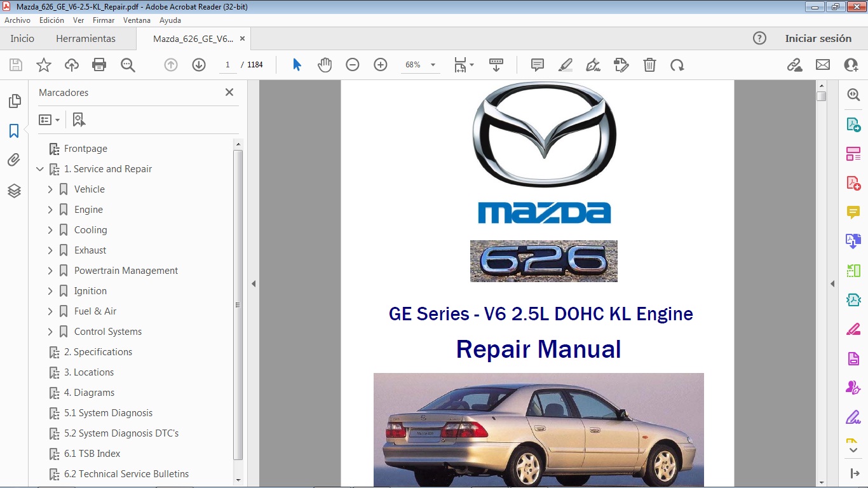The width and height of the screenshot is (868, 488).
Task: Click the search tool in right pane
Action: point(853,95)
